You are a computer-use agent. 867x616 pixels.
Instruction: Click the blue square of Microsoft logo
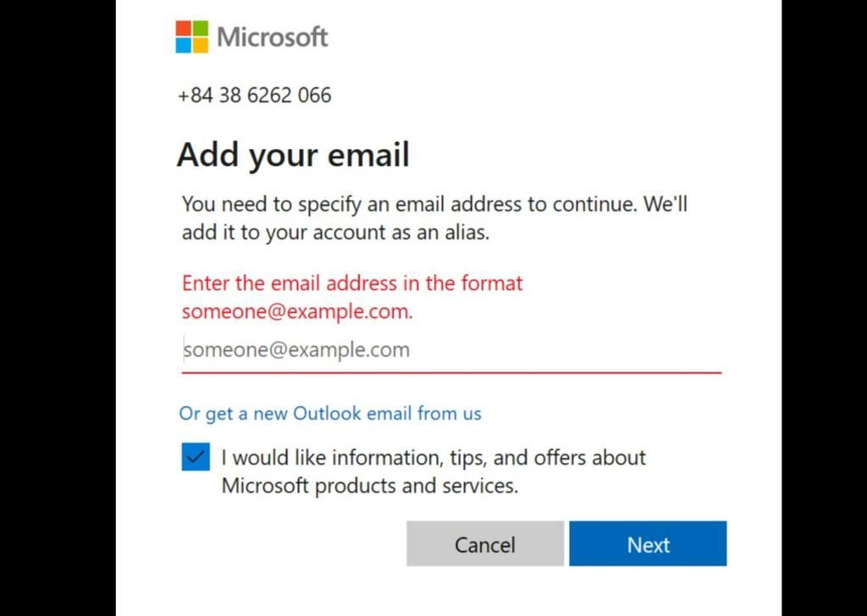coord(183,45)
